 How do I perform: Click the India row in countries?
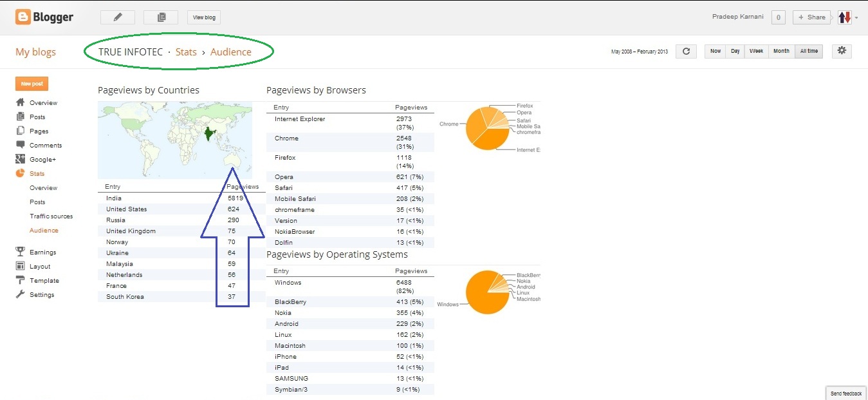pyautogui.click(x=181, y=198)
